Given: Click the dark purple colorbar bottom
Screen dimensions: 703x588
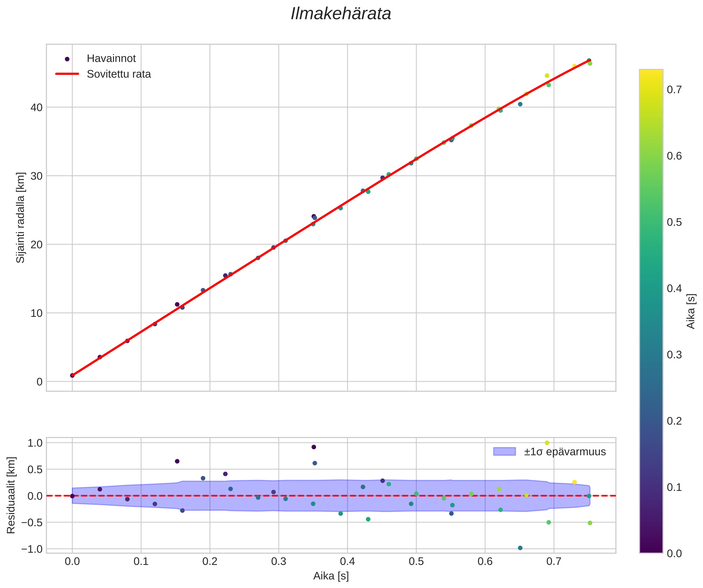Looking at the screenshot, I should click(651, 549).
